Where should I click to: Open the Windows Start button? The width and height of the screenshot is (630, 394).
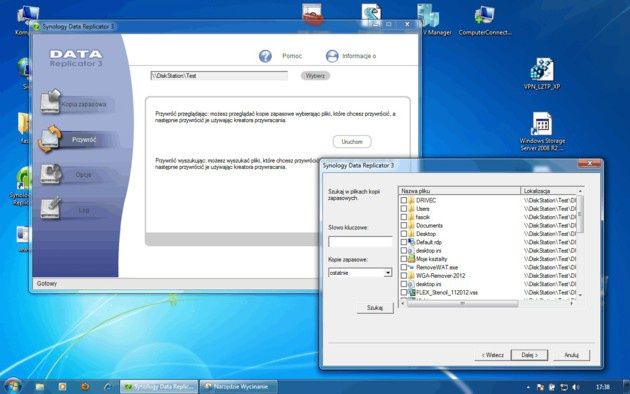click(13, 386)
